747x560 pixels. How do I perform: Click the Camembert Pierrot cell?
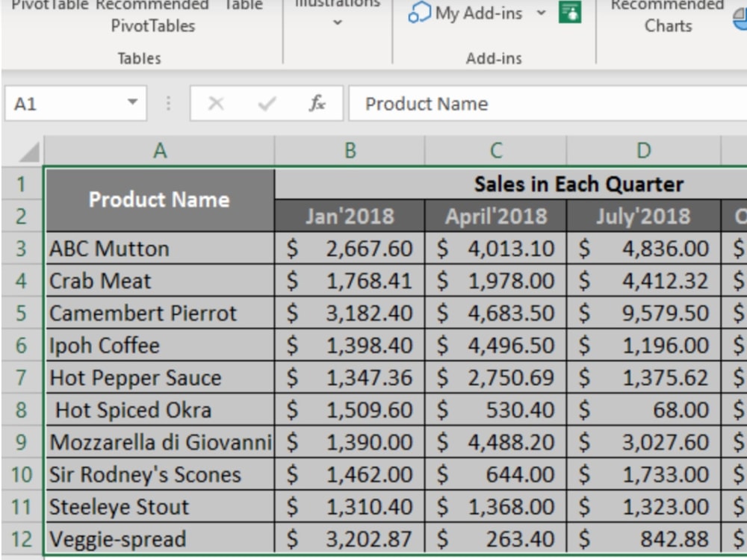(160, 313)
